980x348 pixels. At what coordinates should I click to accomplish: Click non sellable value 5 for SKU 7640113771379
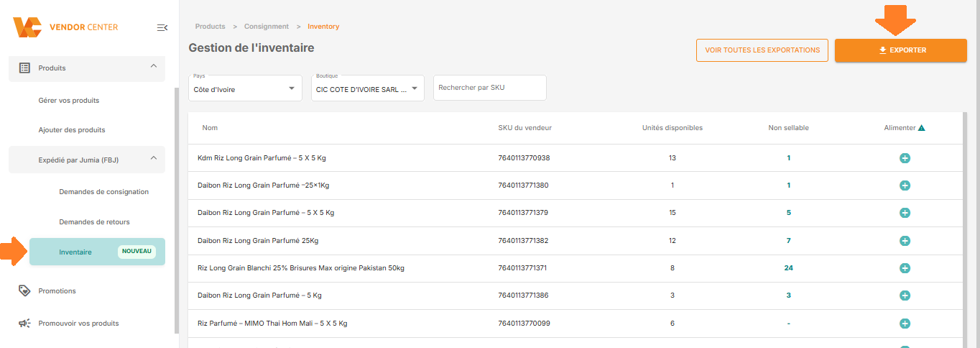(788, 213)
